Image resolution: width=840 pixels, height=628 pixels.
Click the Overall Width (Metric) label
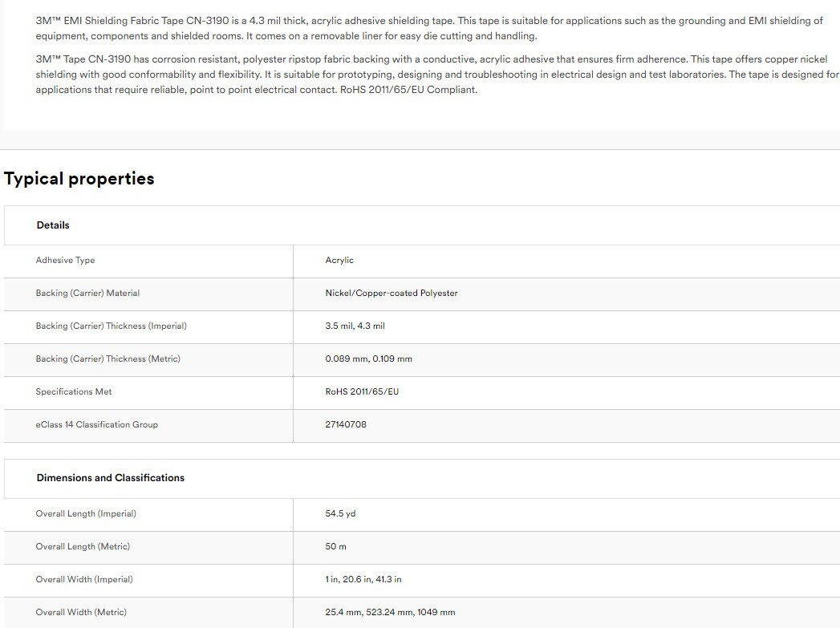tap(81, 613)
